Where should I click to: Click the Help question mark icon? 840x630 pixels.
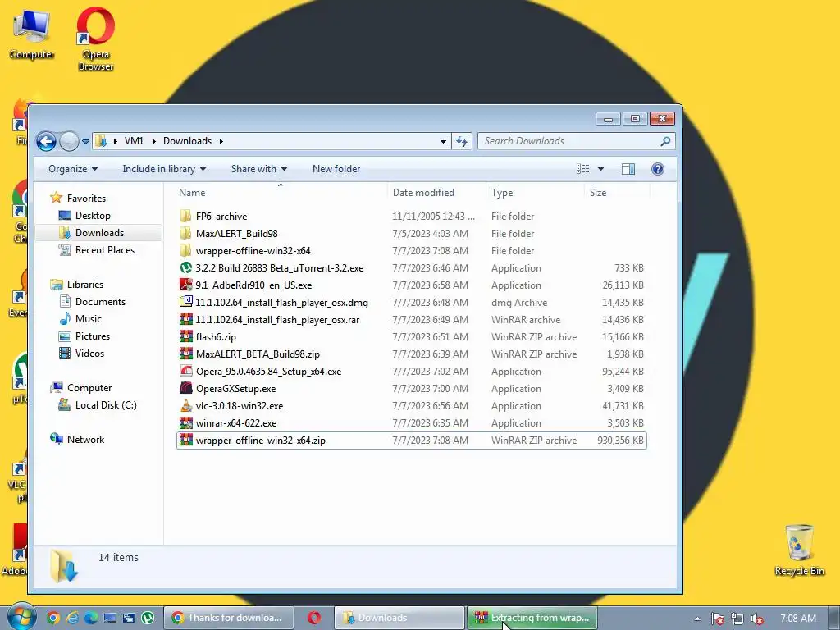click(x=657, y=169)
